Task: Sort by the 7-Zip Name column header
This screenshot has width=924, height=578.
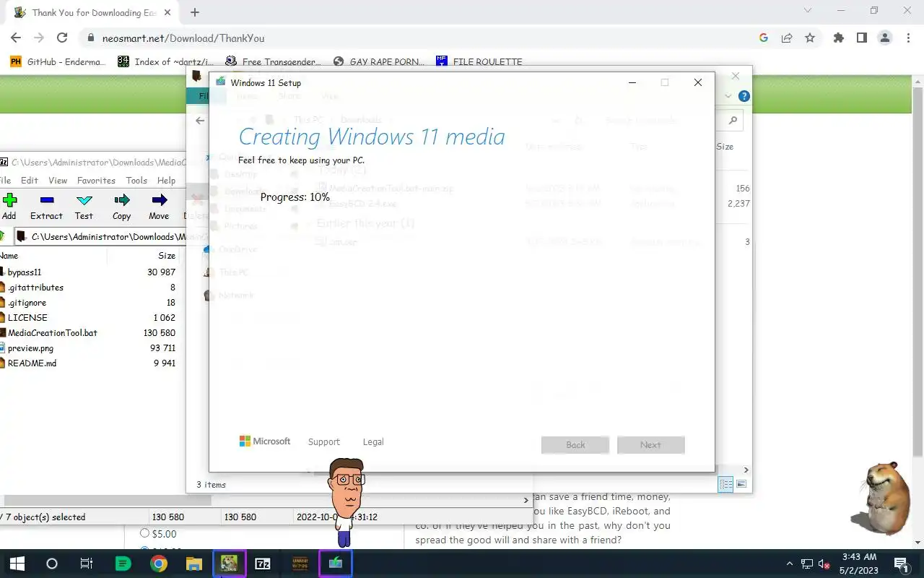Action: click(x=53, y=256)
